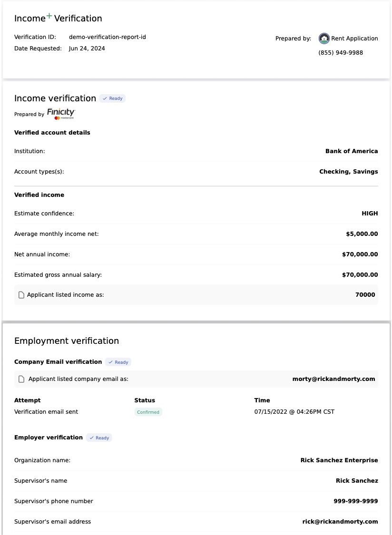
Task: Select the Net annual income $70,000.00 value
Action: (x=360, y=254)
